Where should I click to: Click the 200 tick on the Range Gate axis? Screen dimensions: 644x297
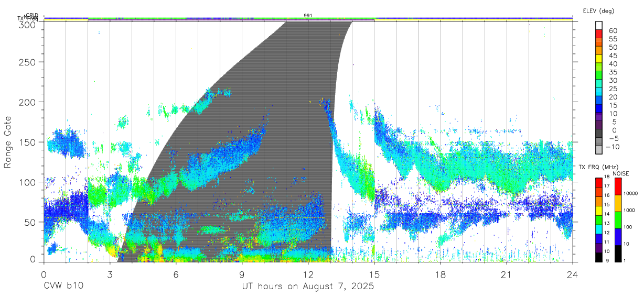[28, 102]
